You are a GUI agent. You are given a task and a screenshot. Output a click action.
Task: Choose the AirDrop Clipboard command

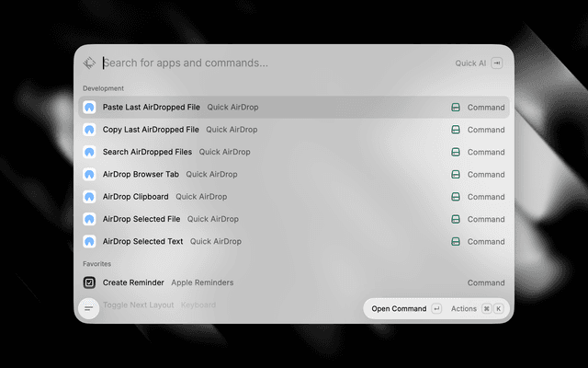294,197
